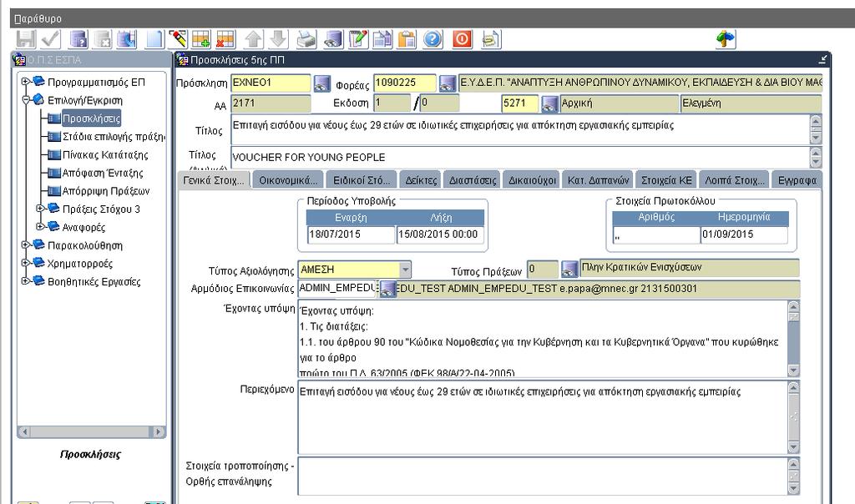The image size is (855, 504).
Task: Expand the Αναφορές tree node
Action: (x=40, y=227)
